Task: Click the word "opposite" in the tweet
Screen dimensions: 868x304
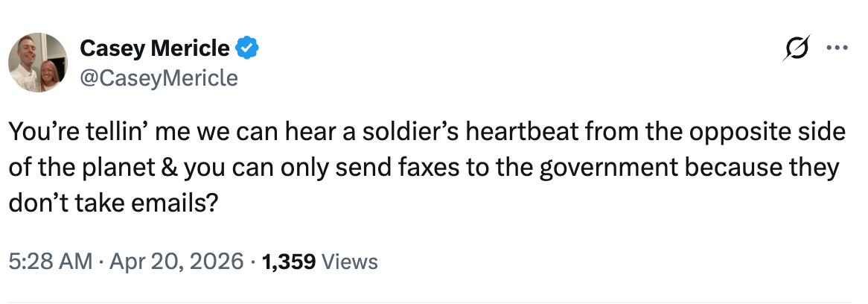Action: (732, 133)
